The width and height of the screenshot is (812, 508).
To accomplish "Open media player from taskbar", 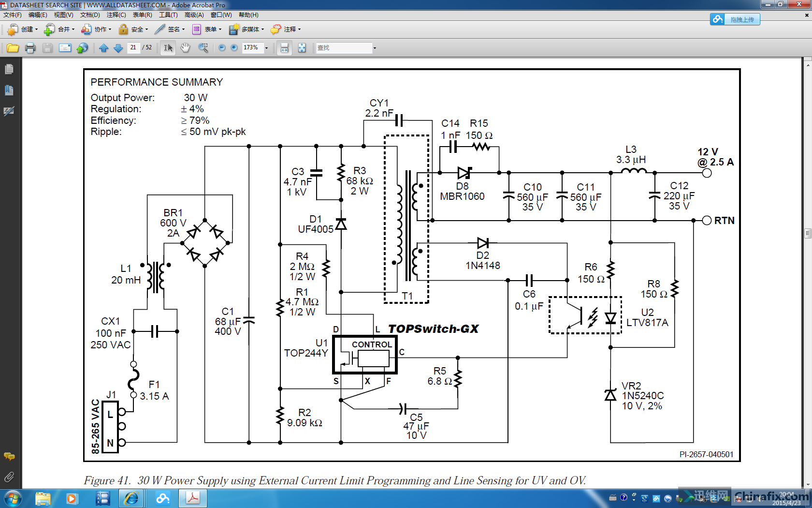I will [x=72, y=498].
